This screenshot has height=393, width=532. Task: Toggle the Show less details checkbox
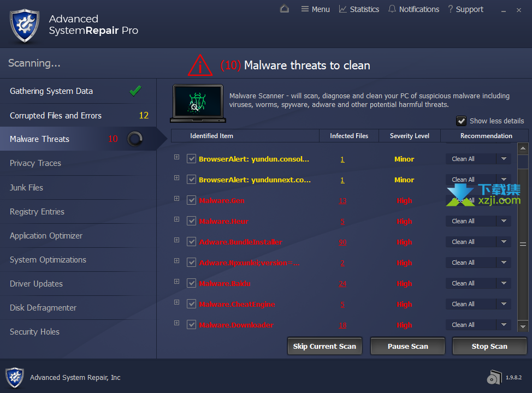coord(461,121)
